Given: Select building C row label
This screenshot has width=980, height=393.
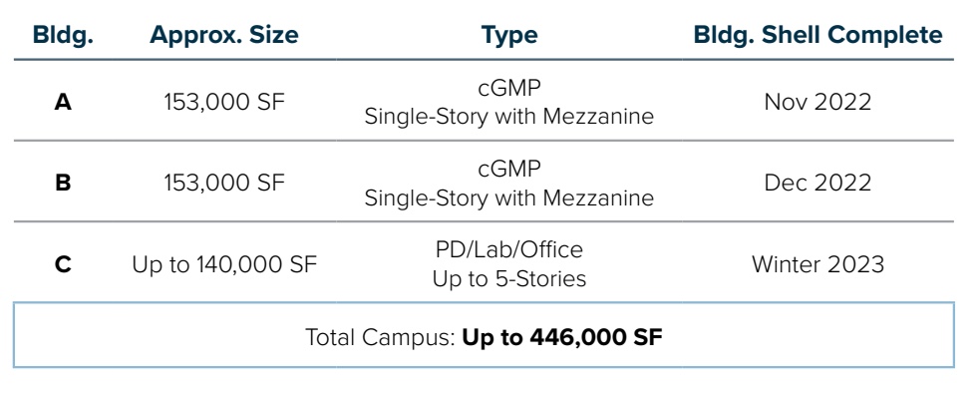Looking at the screenshot, I should click(x=63, y=264).
